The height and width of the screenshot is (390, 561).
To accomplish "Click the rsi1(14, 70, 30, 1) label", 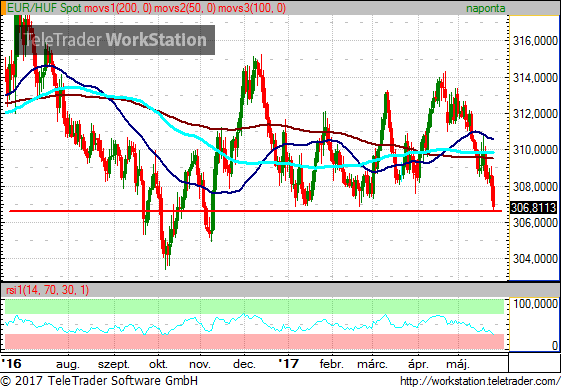I will tap(48, 290).
